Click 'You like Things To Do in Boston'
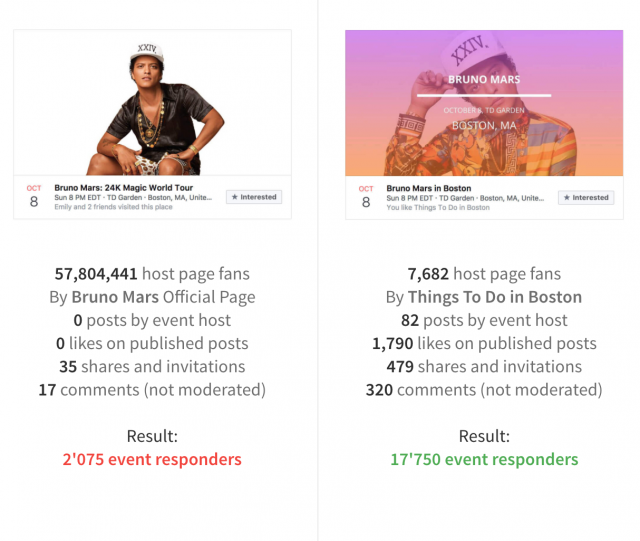 [x=438, y=207]
